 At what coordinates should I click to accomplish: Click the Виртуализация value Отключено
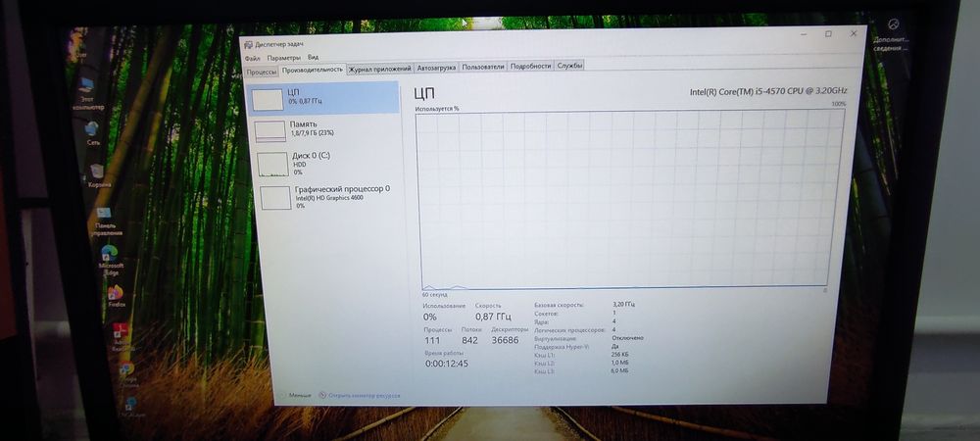coord(628,338)
